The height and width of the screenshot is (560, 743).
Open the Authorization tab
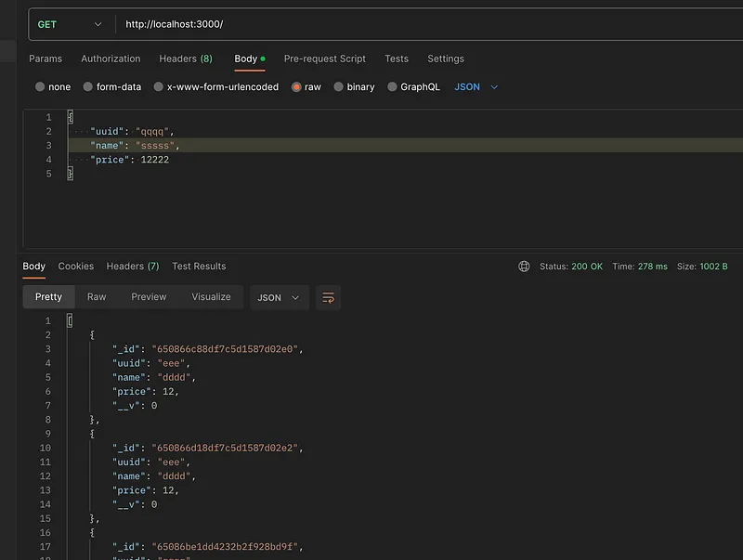(x=111, y=59)
